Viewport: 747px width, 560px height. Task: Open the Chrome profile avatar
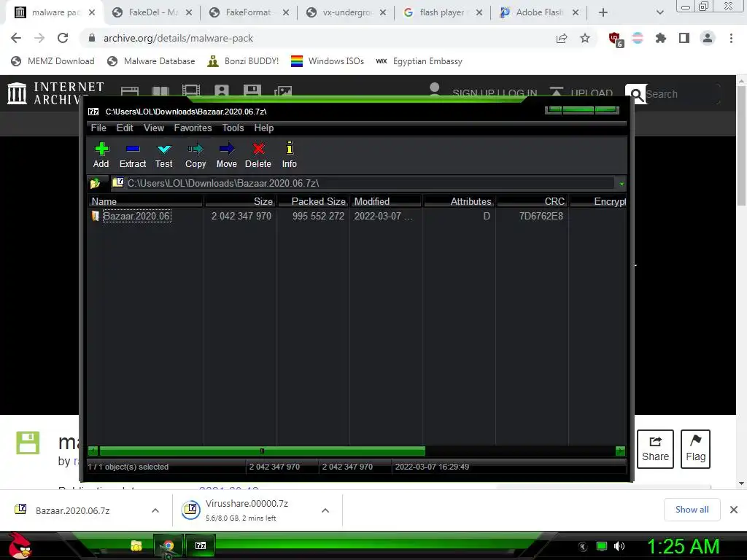pyautogui.click(x=708, y=38)
